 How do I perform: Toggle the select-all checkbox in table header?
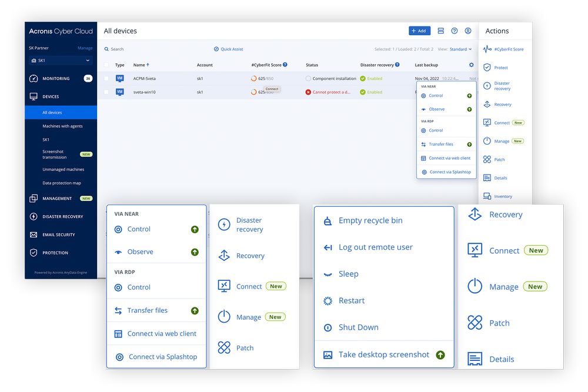click(x=106, y=65)
